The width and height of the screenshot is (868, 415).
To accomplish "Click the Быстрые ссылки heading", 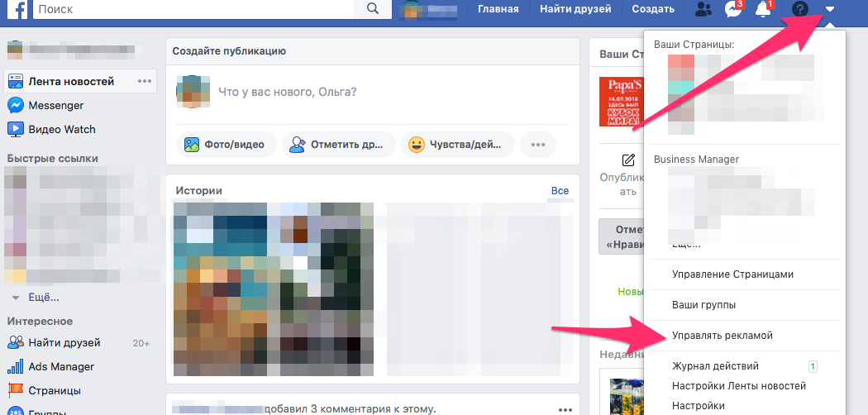I will [x=53, y=158].
